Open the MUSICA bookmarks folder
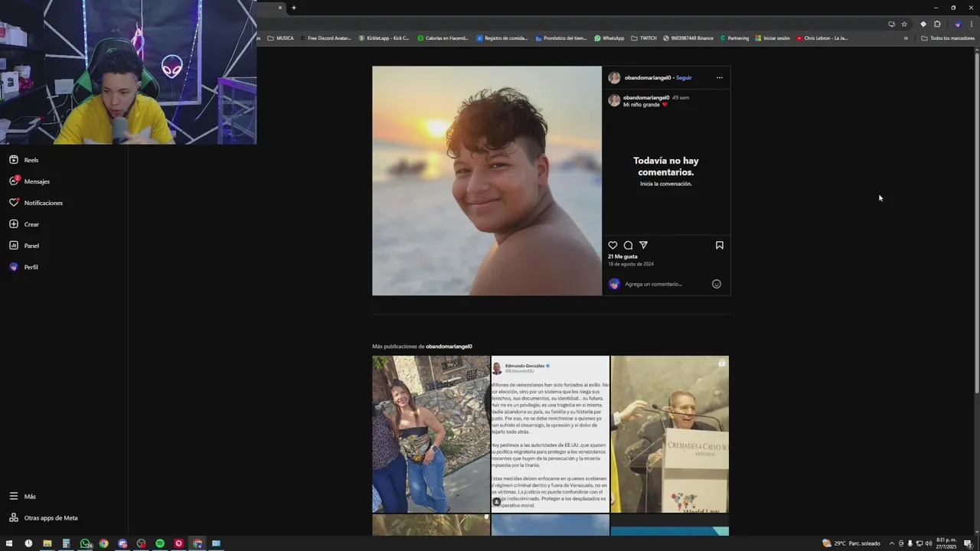The height and width of the screenshot is (551, 980). tap(280, 38)
